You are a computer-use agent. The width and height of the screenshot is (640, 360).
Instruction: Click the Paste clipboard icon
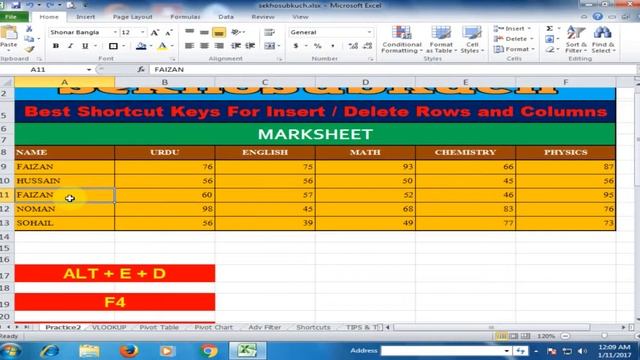pyautogui.click(x=9, y=33)
